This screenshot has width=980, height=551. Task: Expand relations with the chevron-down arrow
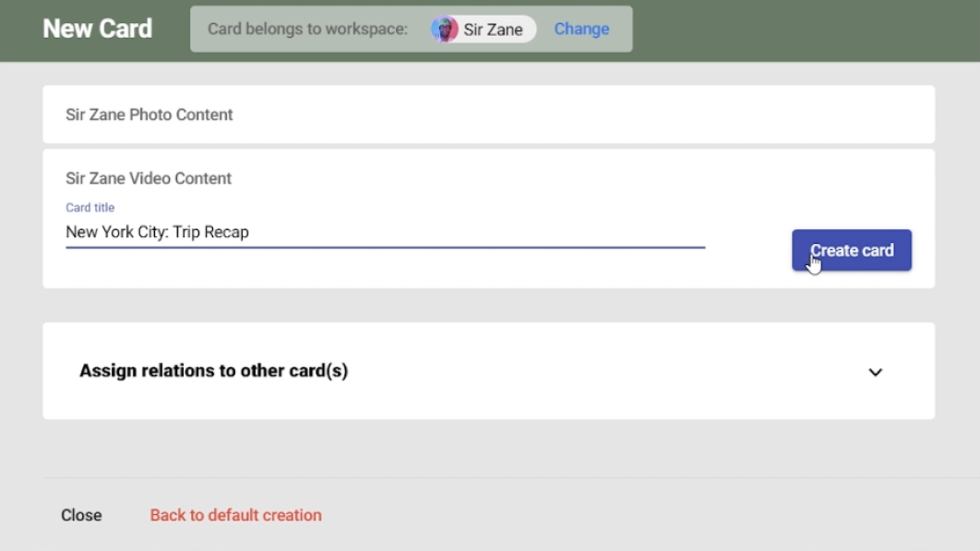[875, 372]
